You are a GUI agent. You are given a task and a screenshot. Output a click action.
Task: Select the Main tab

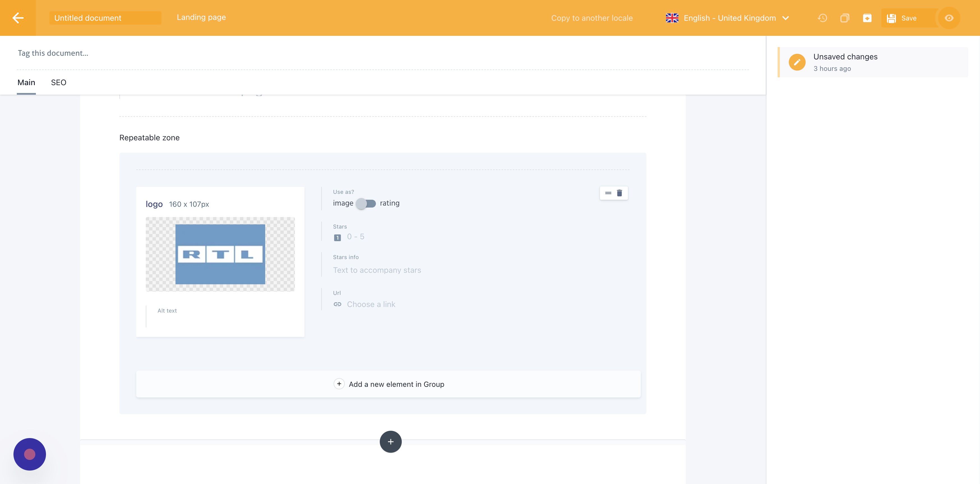(x=26, y=83)
